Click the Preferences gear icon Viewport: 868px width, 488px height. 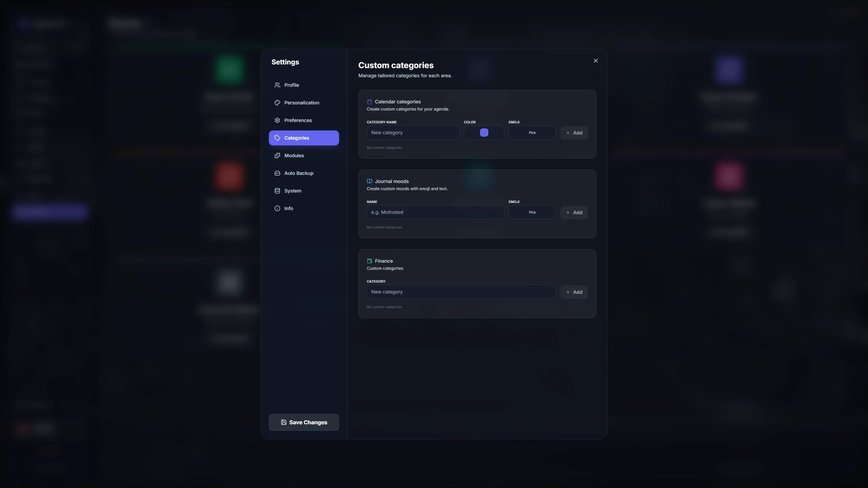click(x=277, y=120)
